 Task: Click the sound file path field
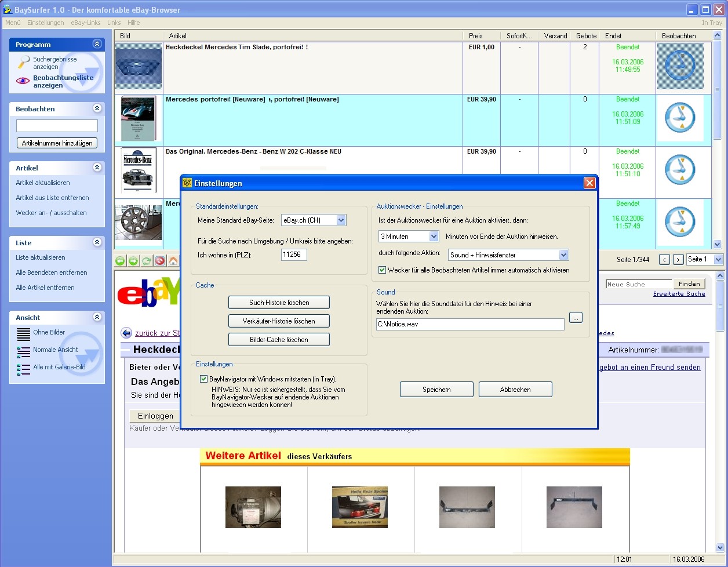(x=470, y=324)
